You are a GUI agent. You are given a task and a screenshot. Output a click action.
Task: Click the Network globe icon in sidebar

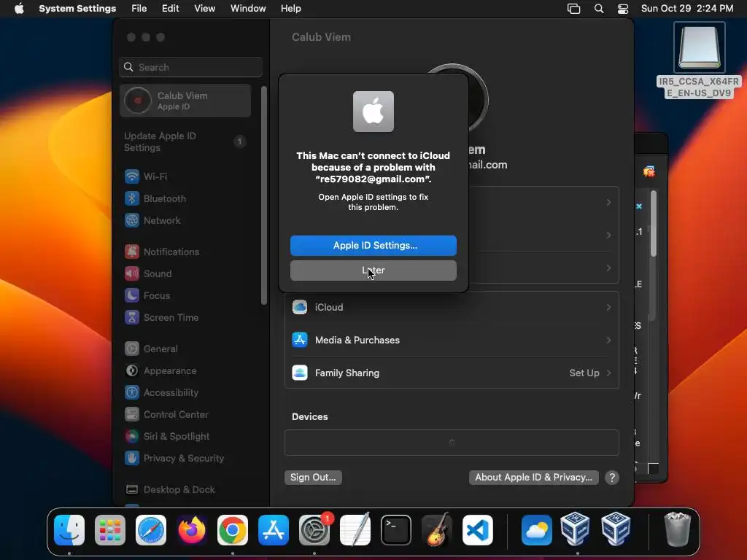coord(132,220)
